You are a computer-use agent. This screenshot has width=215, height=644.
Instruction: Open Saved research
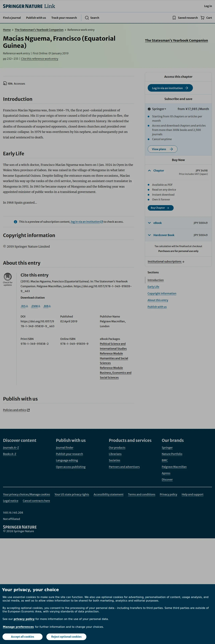click(x=185, y=18)
